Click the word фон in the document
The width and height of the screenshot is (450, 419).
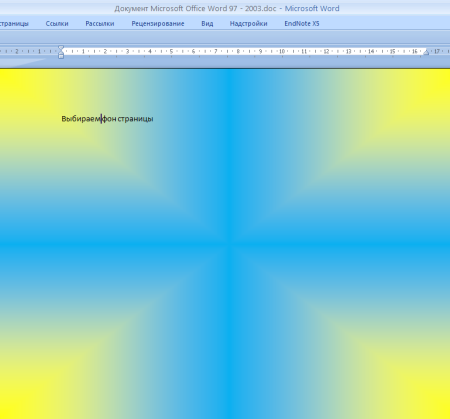click(109, 119)
